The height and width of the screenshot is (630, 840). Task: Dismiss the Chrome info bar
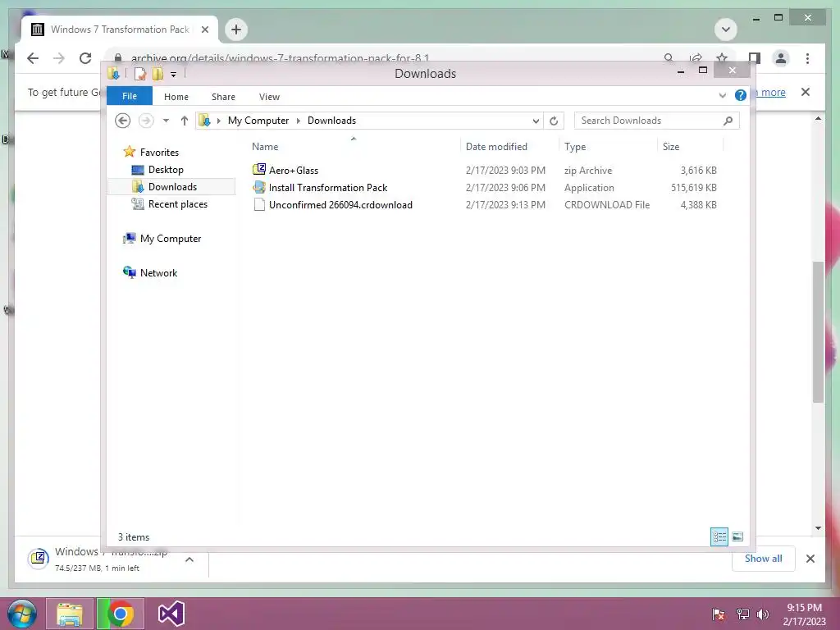806,92
